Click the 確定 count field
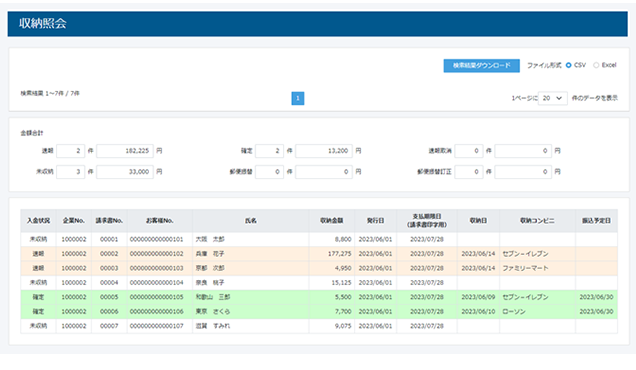 point(269,151)
